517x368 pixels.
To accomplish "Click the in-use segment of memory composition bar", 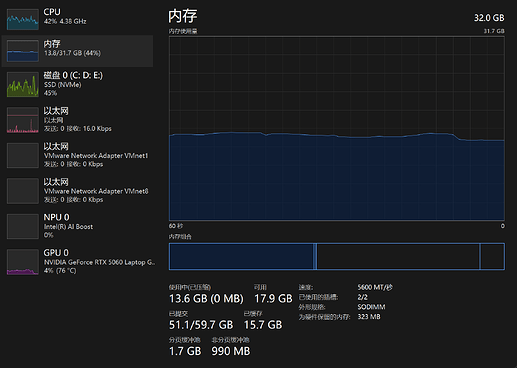I will (241, 256).
